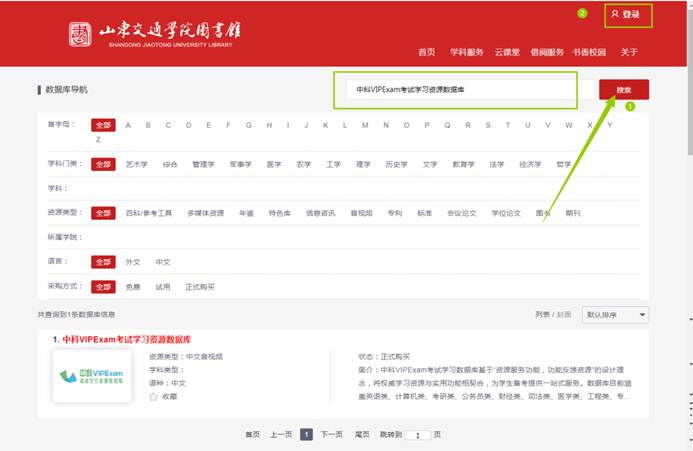Jump to 尾页 last page
Viewport: 693px width, 451px height.
(x=362, y=435)
